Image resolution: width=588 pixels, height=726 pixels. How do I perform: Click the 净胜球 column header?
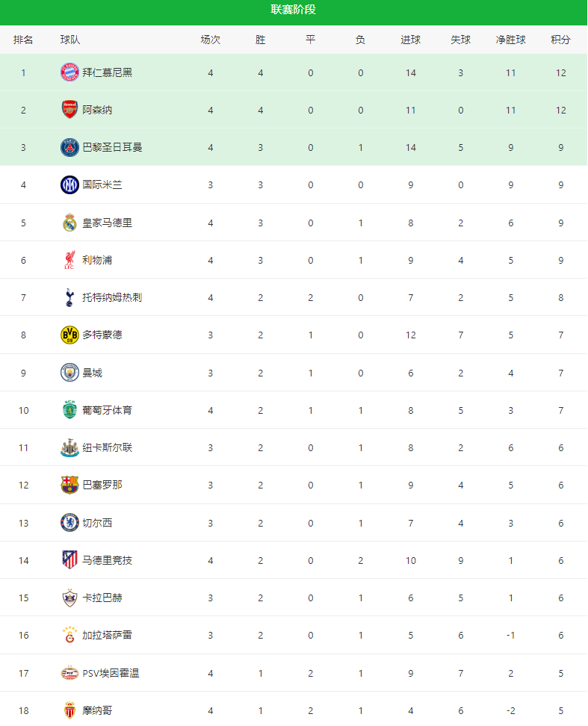[511, 40]
